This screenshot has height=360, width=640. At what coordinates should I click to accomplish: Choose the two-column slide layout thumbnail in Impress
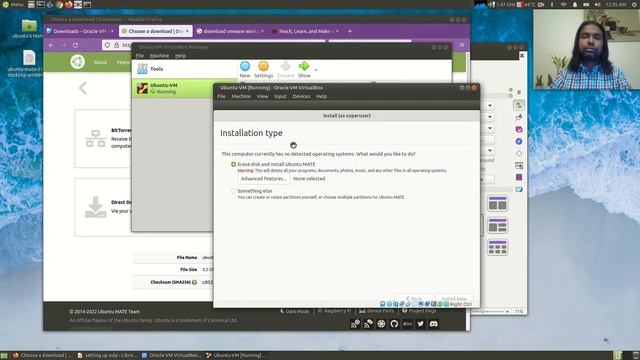tap(498, 203)
